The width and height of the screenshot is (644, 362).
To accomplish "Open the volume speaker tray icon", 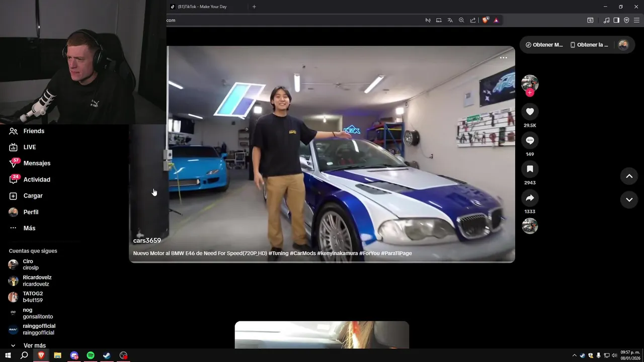I will [x=614, y=355].
